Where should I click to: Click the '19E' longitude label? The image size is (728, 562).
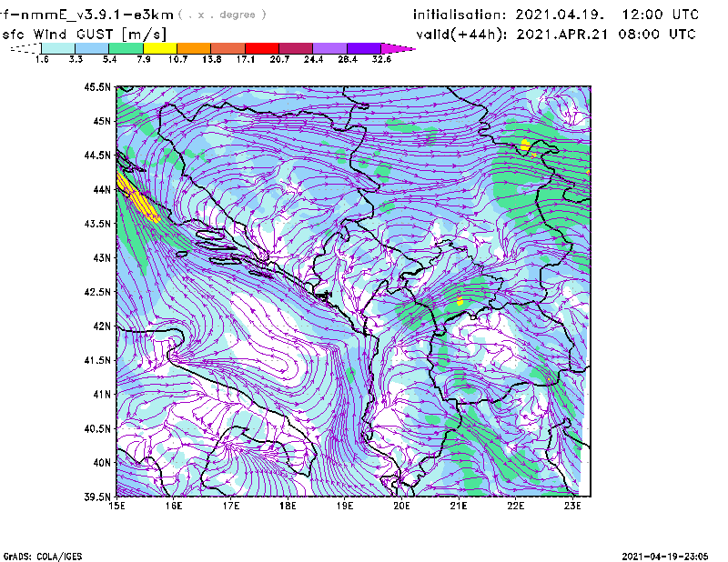(x=345, y=506)
